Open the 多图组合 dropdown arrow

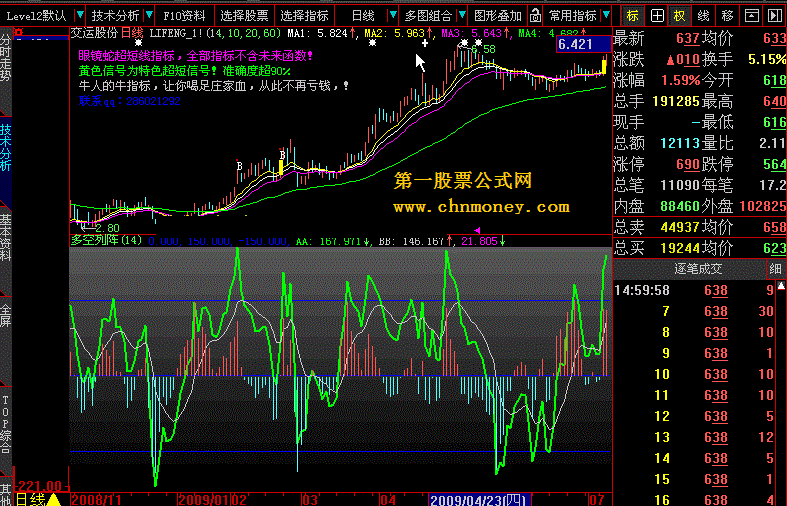tap(462, 15)
